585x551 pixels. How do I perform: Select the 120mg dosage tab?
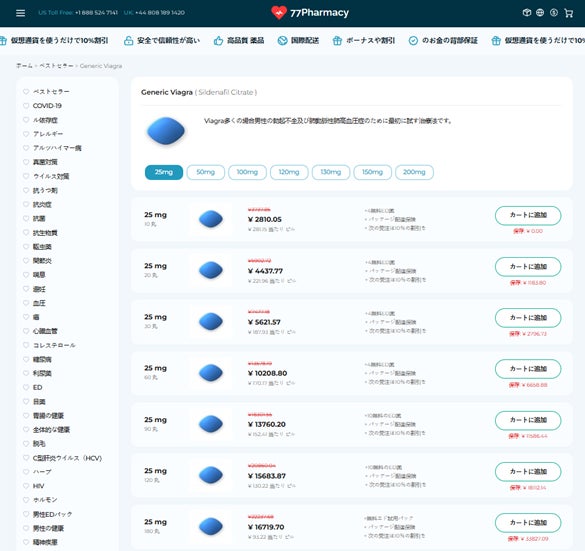pos(289,172)
